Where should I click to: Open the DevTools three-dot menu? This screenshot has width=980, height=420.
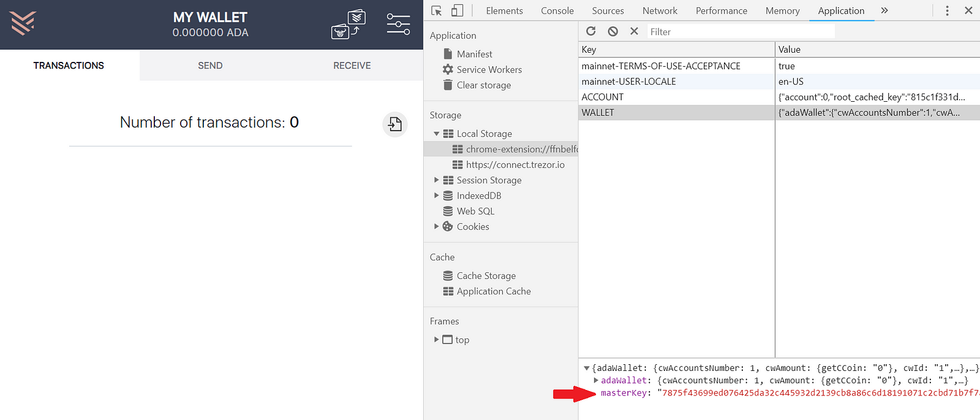(947, 10)
